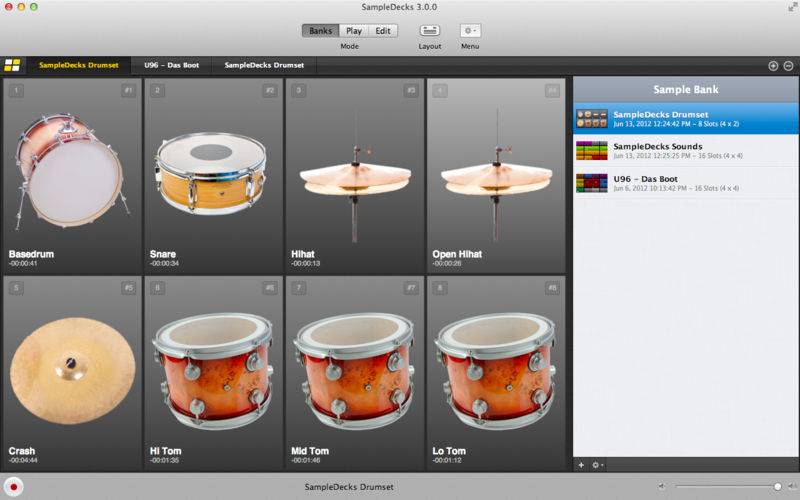Click SampleDecks Drumset status text at bottom
This screenshot has width=800, height=500.
coord(349,487)
